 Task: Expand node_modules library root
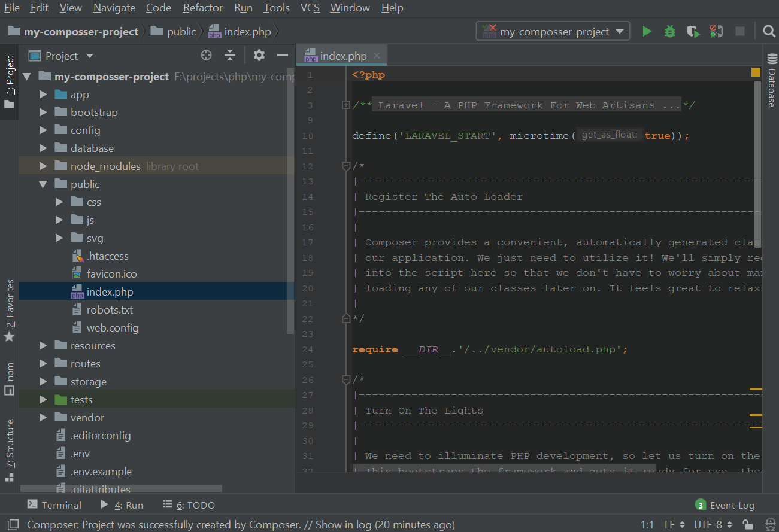click(x=43, y=166)
